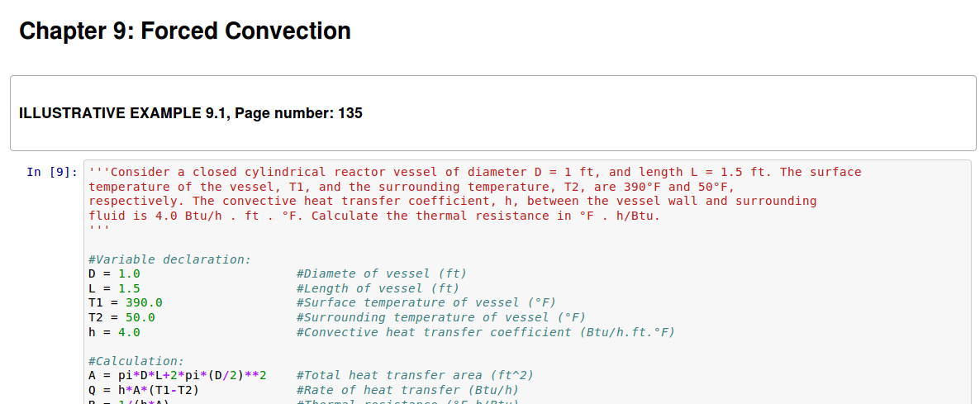Click the Illustrative Example 9.1 heading
The height and width of the screenshot is (404, 980).
click(191, 113)
